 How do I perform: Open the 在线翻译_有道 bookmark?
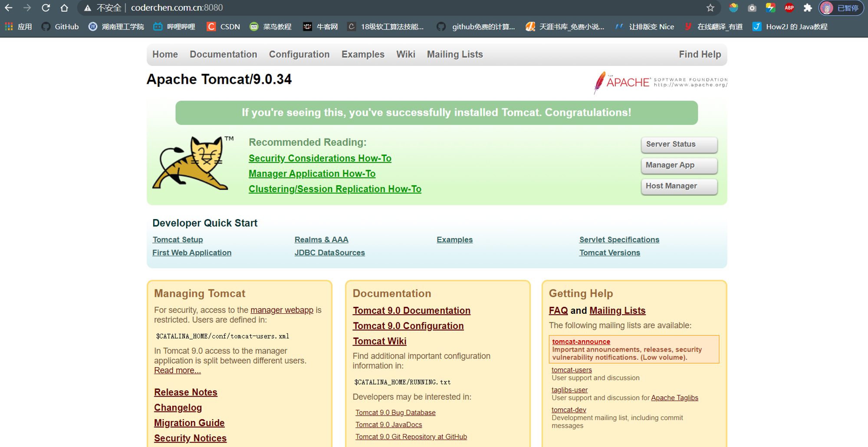(713, 26)
